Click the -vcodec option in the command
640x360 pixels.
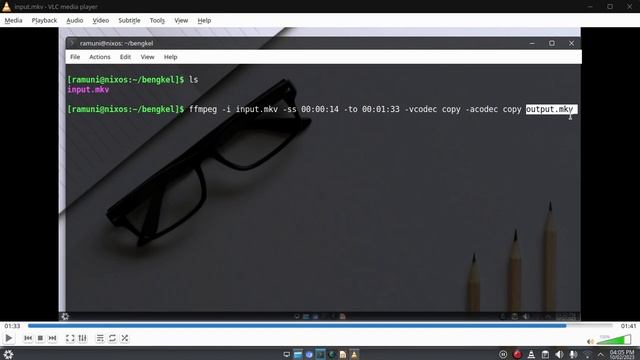[420, 109]
